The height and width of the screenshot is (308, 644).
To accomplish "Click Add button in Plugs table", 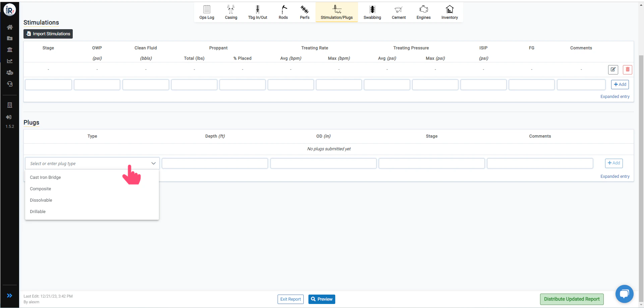I will pyautogui.click(x=614, y=163).
